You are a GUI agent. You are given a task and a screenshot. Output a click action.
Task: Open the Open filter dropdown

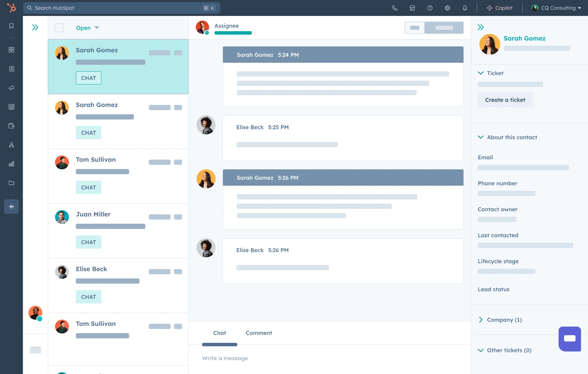pos(88,28)
